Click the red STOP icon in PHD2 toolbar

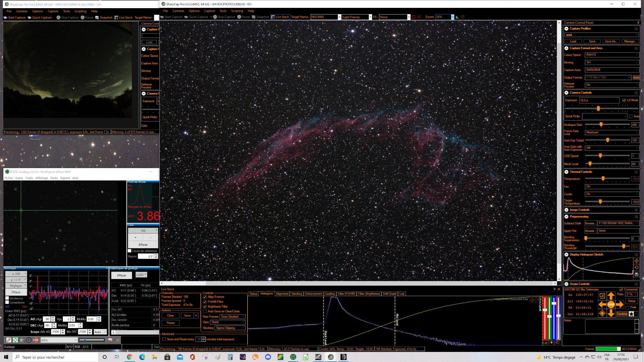click(x=36, y=340)
